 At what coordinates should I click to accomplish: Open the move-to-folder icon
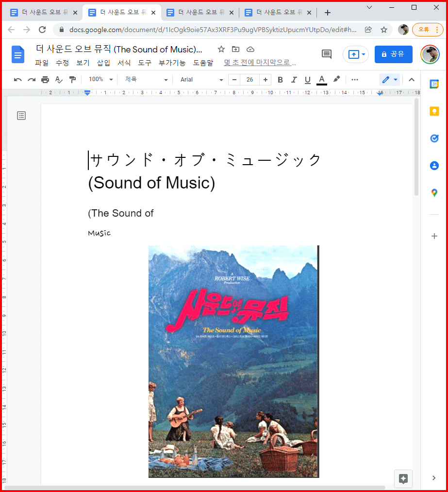(235, 49)
